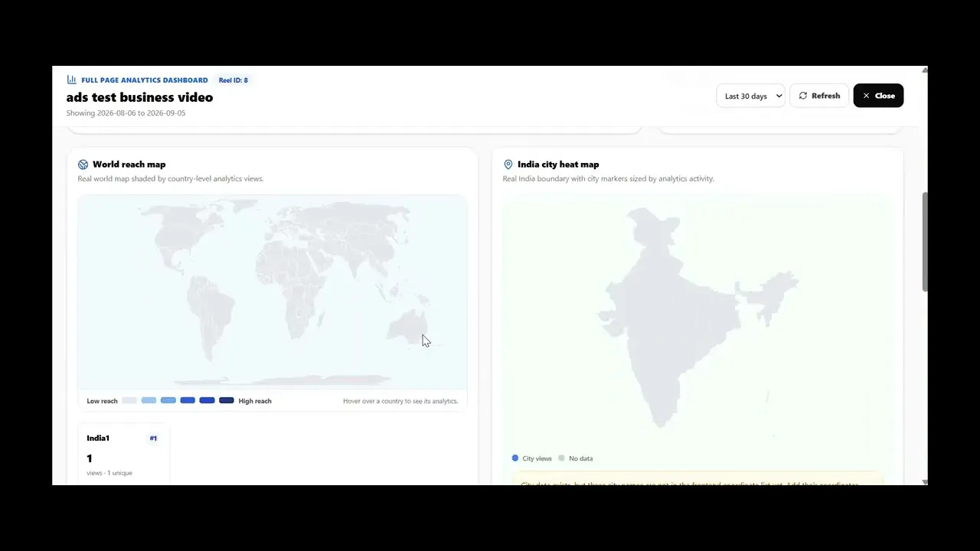Click the 'World reach map' heading
Screen dimensions: 980x551
coord(129,165)
